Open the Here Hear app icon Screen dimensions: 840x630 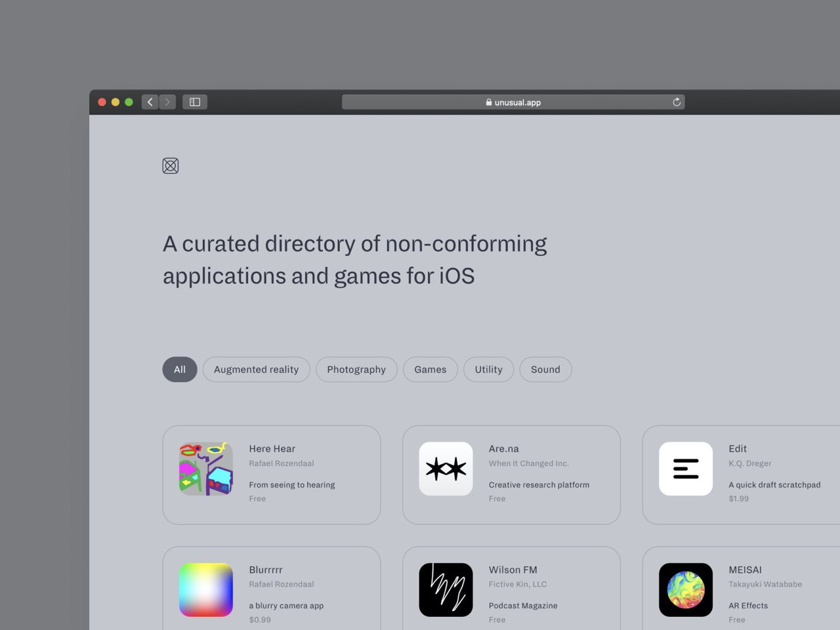(206, 469)
